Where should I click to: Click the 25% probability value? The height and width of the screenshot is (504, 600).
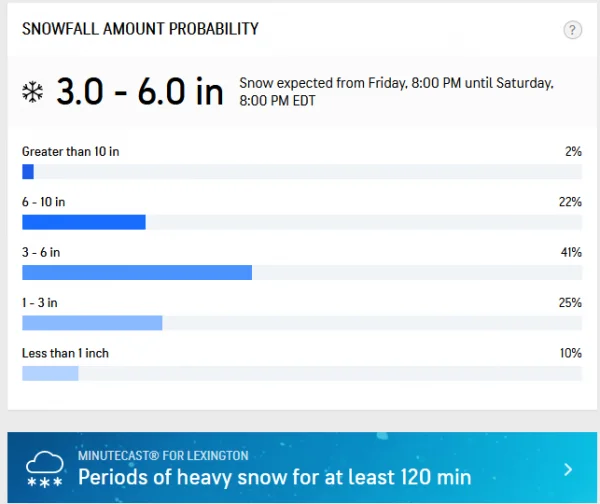tap(570, 303)
